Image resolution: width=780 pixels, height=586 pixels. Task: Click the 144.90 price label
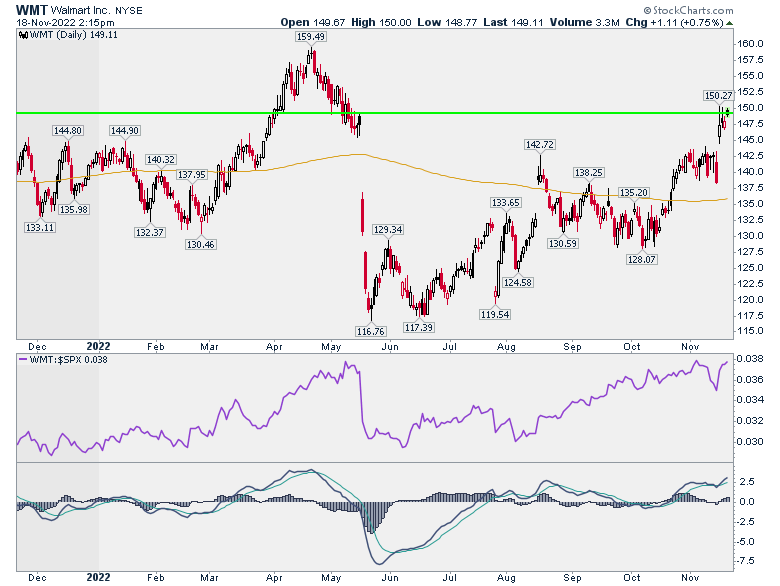coord(125,130)
